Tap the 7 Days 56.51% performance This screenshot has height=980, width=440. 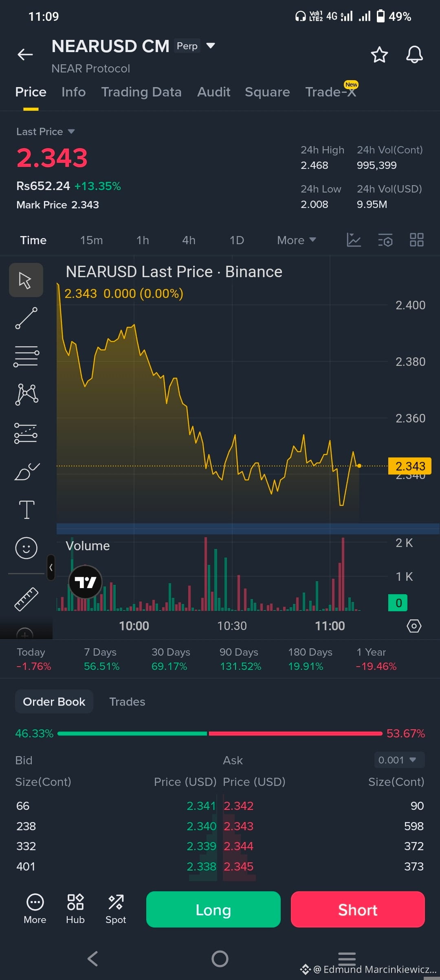pyautogui.click(x=101, y=659)
